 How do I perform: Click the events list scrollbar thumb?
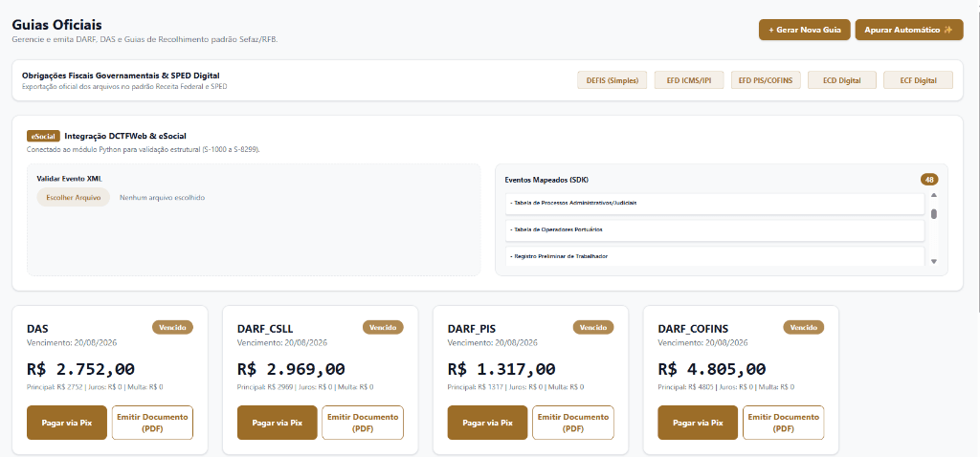(x=934, y=214)
